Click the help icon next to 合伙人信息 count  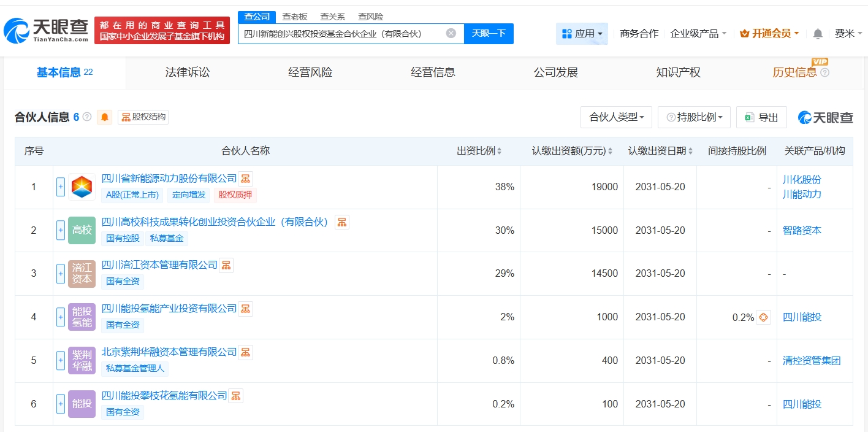coord(87,117)
